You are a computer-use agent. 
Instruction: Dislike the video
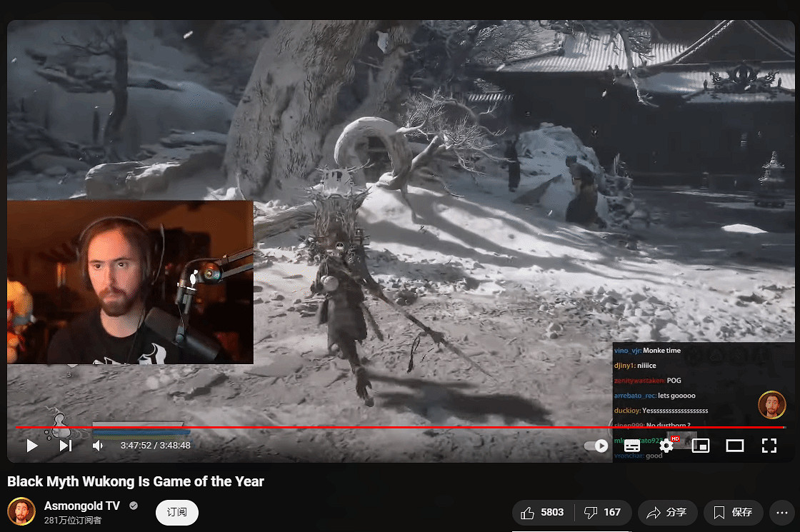coord(603,512)
